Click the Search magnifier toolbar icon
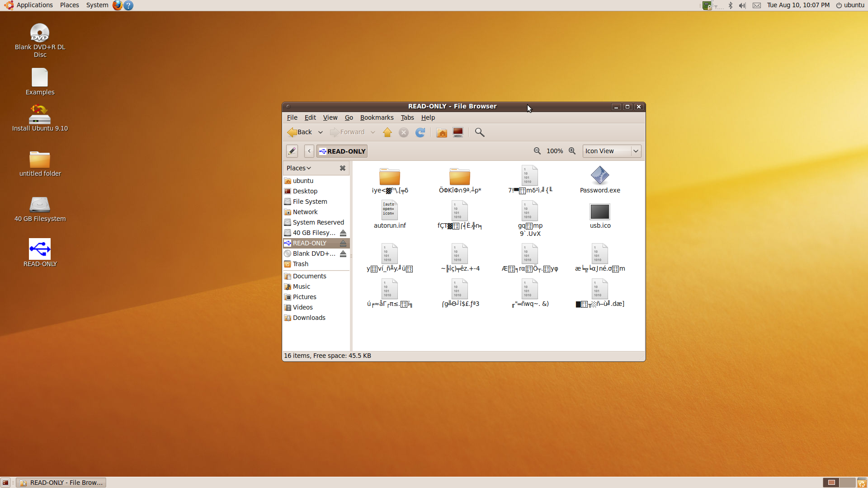This screenshot has height=488, width=868. pos(480,132)
